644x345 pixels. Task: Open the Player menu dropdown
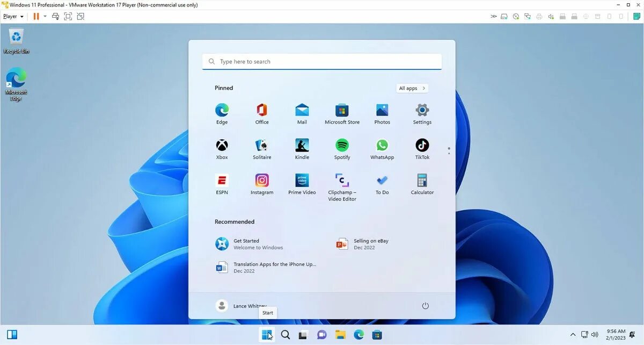pos(13,16)
